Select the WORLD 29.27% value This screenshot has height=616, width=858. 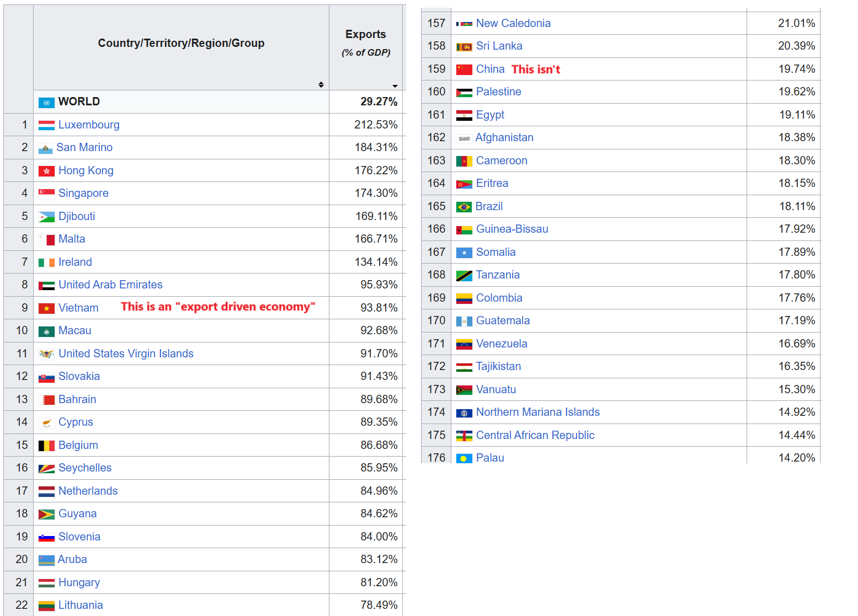coord(379,101)
